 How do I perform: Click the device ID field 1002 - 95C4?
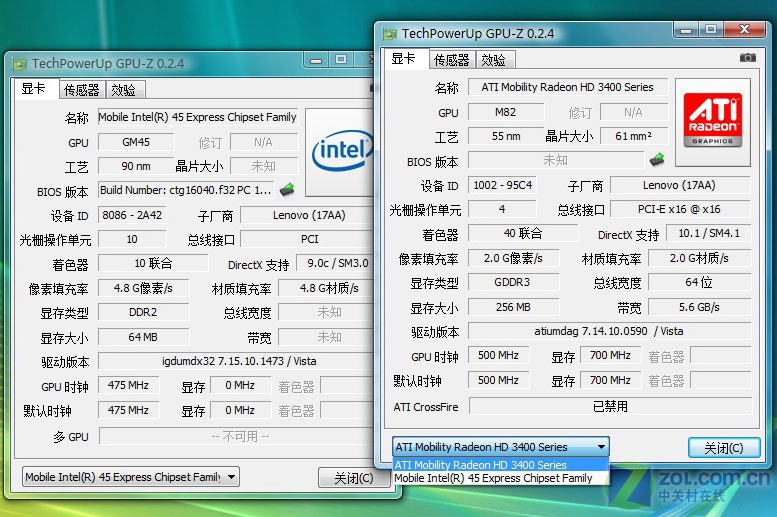(502, 185)
